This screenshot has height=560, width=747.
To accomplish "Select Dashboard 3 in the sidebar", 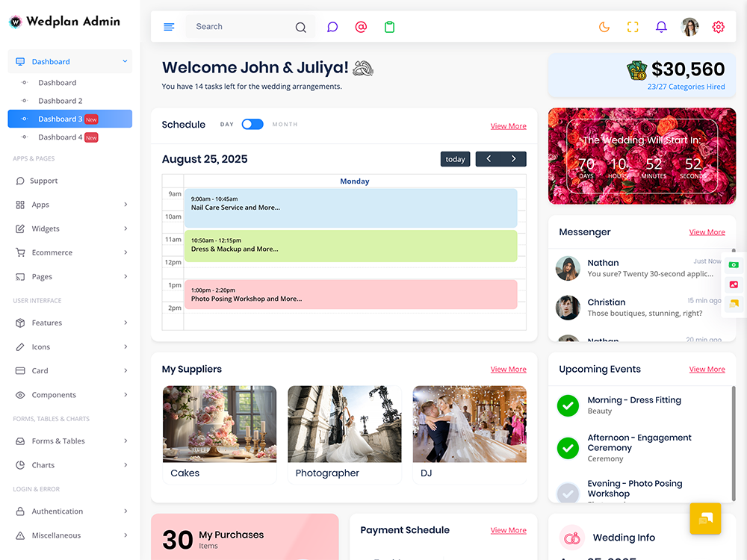I will click(70, 119).
